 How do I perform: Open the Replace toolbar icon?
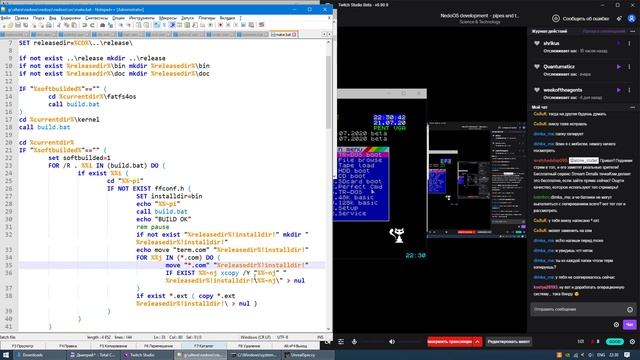click(x=111, y=25)
